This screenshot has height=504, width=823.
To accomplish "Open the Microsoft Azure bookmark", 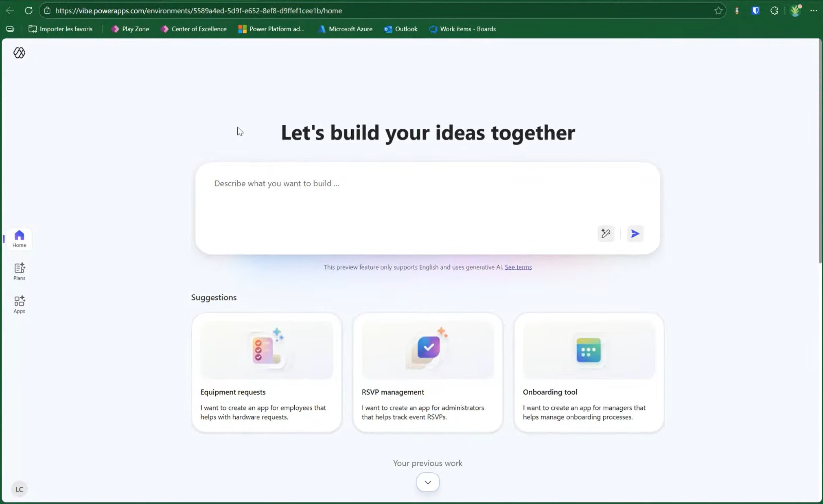I will pyautogui.click(x=345, y=29).
